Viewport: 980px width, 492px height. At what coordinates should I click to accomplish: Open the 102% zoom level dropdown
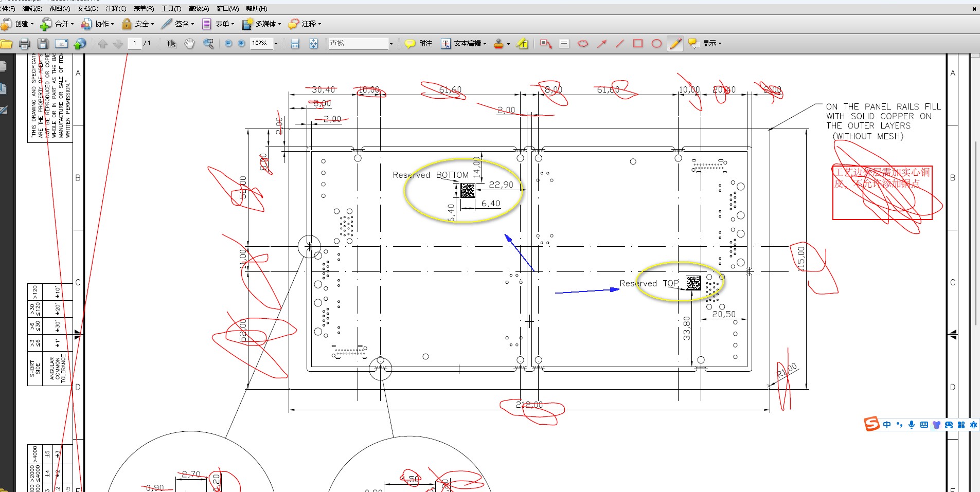point(276,44)
